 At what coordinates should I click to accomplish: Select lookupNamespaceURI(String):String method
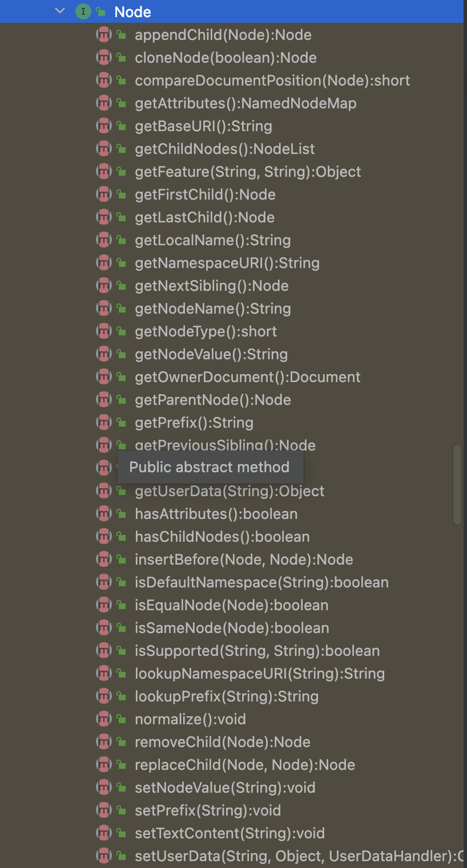point(260,674)
